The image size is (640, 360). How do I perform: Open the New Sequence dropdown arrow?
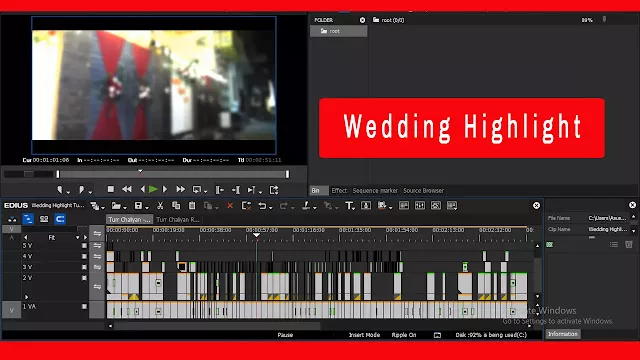pyautogui.click(x=103, y=208)
